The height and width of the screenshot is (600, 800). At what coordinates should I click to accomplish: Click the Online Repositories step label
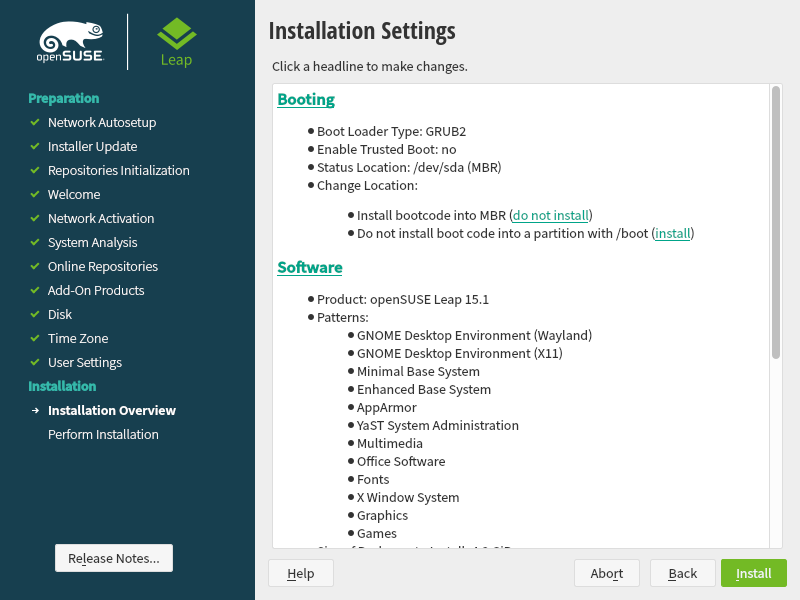click(103, 266)
